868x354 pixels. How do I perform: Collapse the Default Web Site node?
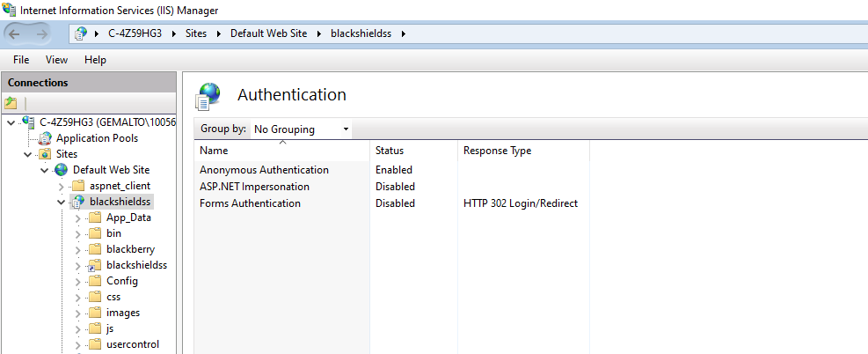(x=45, y=170)
